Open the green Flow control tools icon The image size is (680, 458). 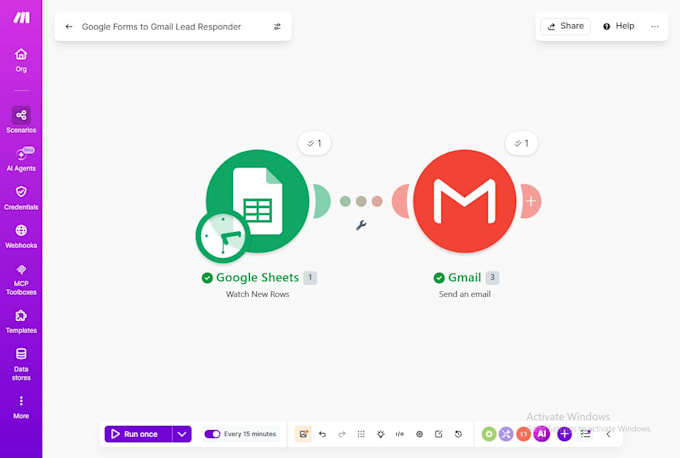tap(489, 434)
